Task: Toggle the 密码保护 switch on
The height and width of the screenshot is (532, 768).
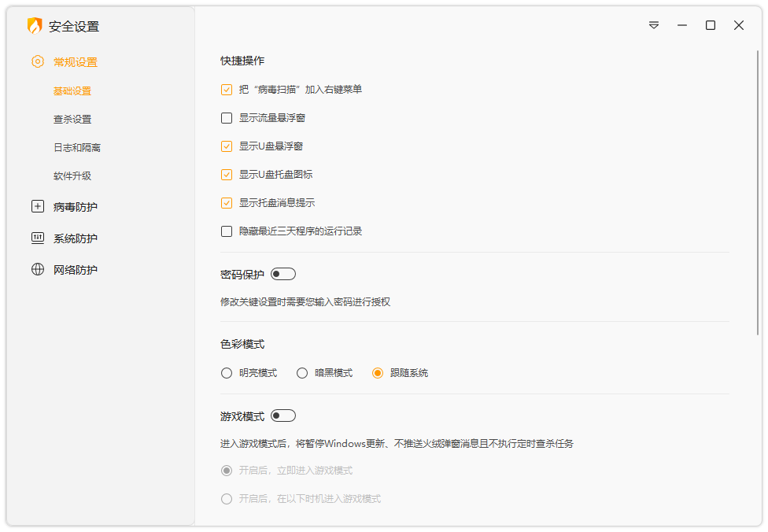Action: (x=282, y=273)
